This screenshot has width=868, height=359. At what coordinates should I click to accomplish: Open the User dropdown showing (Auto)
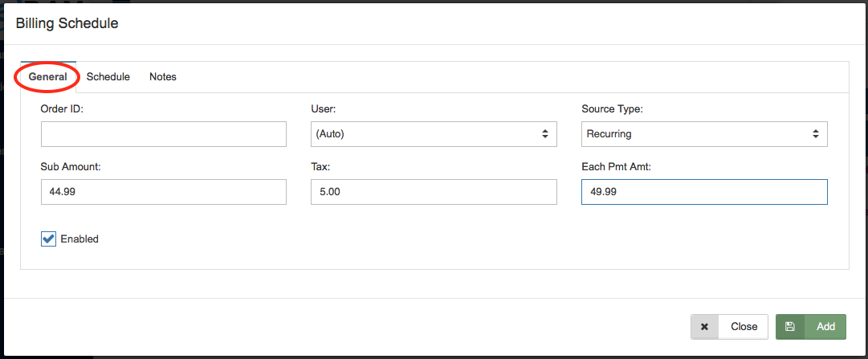433,134
